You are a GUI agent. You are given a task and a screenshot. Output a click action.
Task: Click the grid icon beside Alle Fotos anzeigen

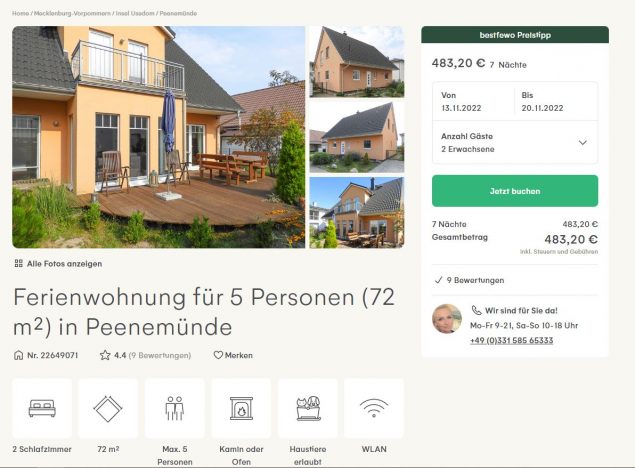coord(19,264)
